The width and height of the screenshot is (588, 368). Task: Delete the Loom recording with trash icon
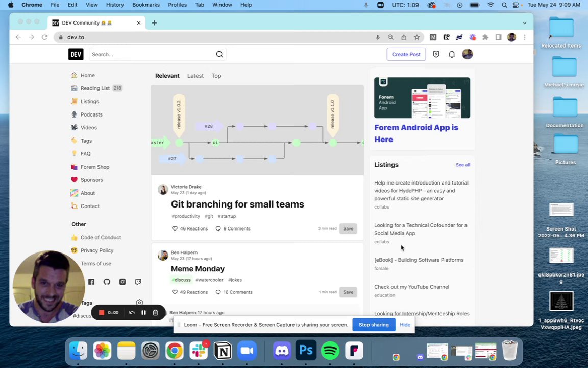click(x=155, y=312)
